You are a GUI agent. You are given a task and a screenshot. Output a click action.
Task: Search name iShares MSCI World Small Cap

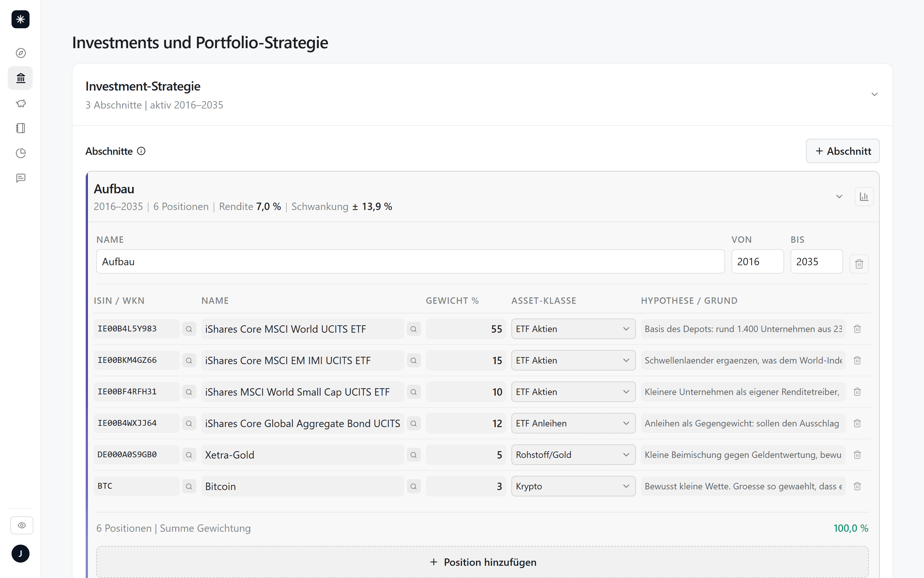tap(414, 392)
